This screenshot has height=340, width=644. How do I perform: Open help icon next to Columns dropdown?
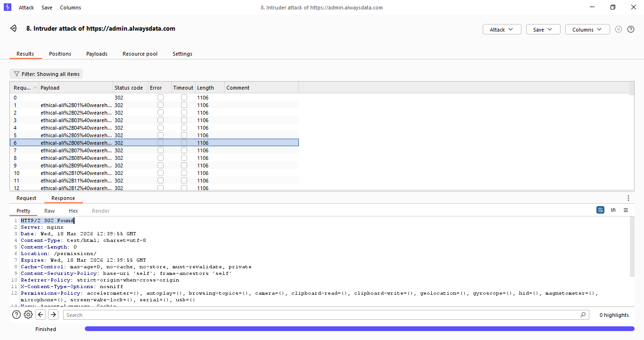[631, 29]
